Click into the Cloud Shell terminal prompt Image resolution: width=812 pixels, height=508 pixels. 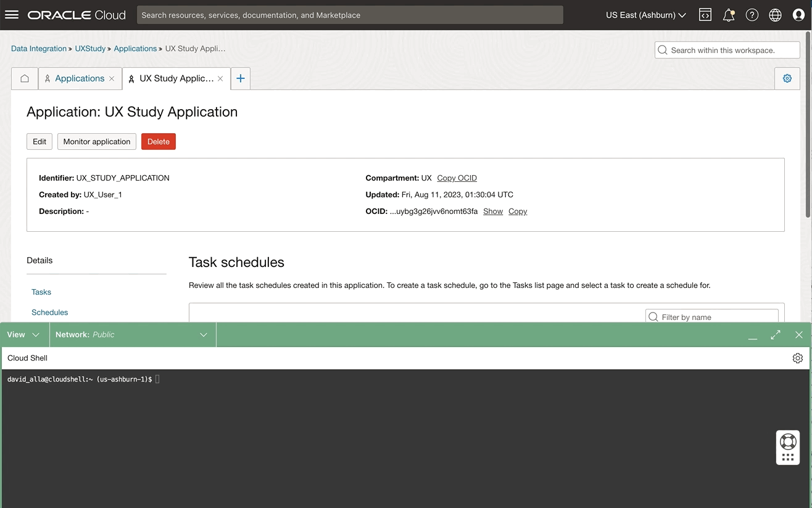click(x=157, y=379)
